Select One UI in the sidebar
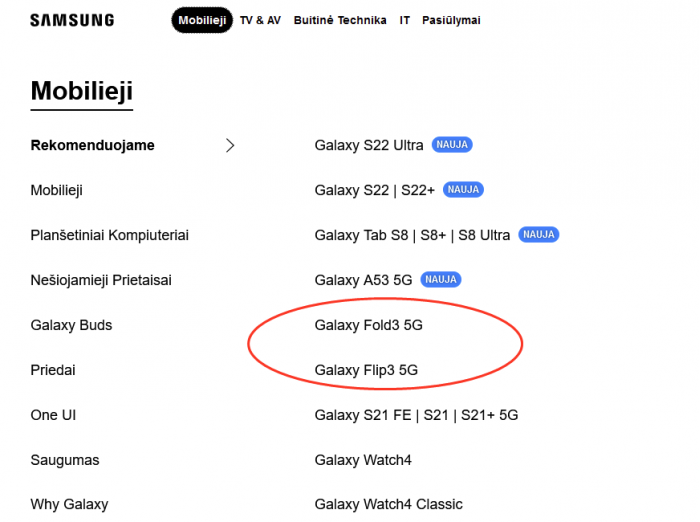The image size is (700, 522). [53, 415]
